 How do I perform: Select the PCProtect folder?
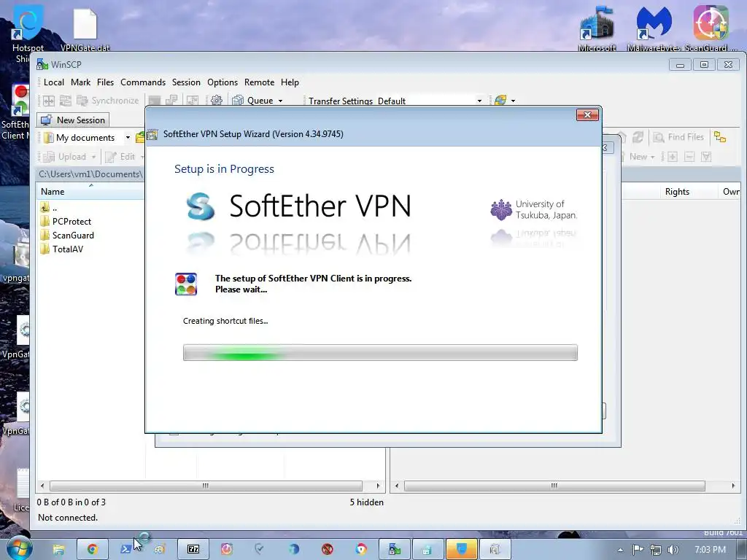point(66,222)
